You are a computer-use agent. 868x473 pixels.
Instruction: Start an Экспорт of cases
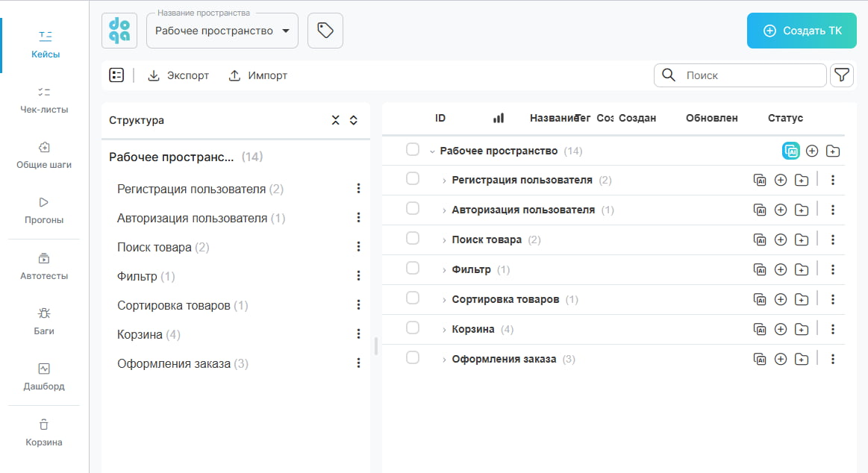pyautogui.click(x=178, y=75)
